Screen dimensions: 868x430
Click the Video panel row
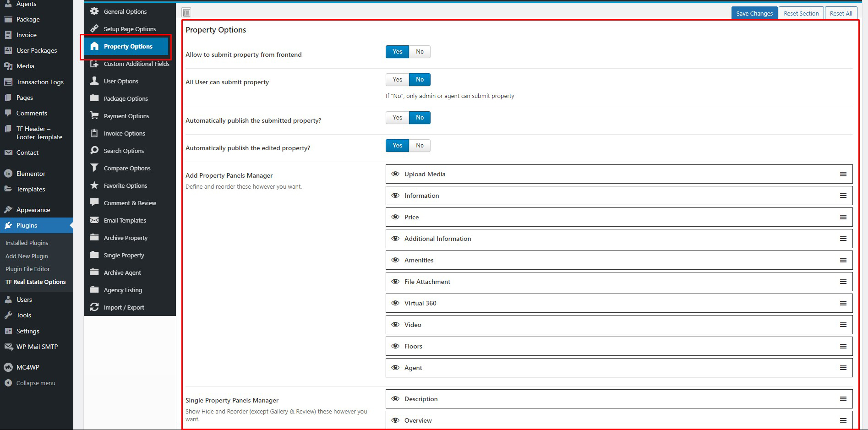point(619,325)
